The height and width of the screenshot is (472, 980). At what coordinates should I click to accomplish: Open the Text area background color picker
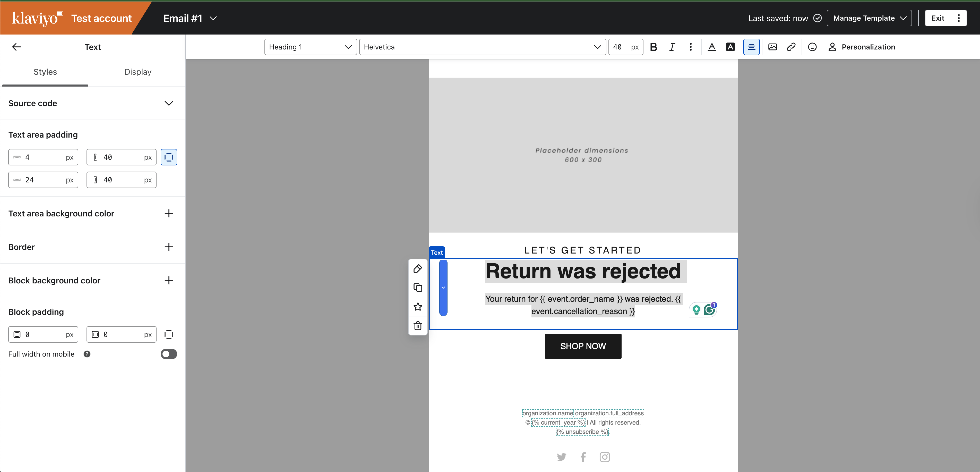pyautogui.click(x=169, y=214)
